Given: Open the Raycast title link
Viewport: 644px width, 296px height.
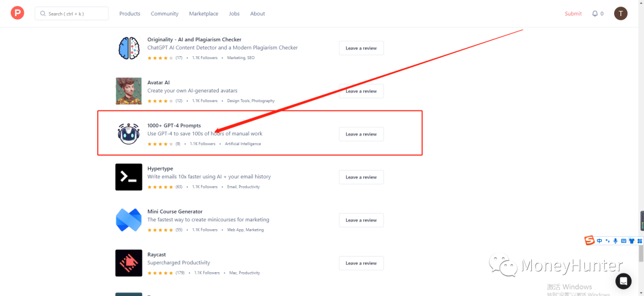Looking at the screenshot, I should click(156, 254).
